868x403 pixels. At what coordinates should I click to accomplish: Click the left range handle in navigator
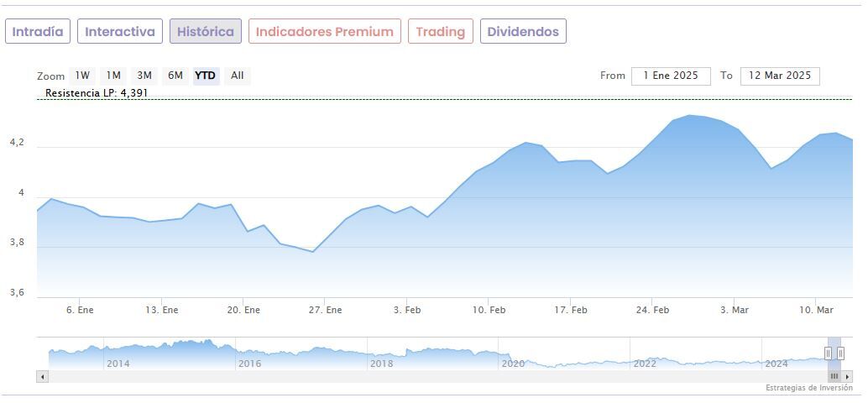coord(829,353)
